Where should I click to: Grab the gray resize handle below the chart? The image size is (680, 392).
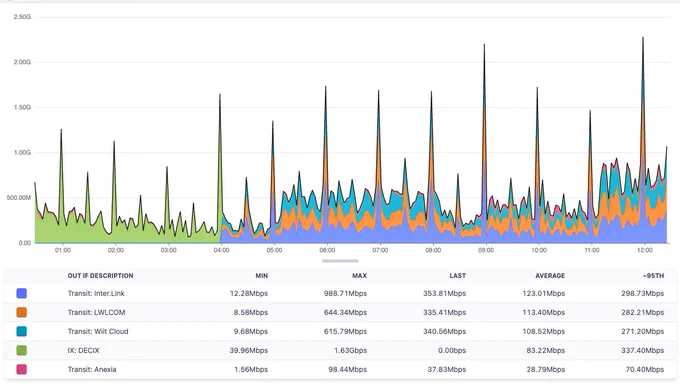pyautogui.click(x=340, y=261)
